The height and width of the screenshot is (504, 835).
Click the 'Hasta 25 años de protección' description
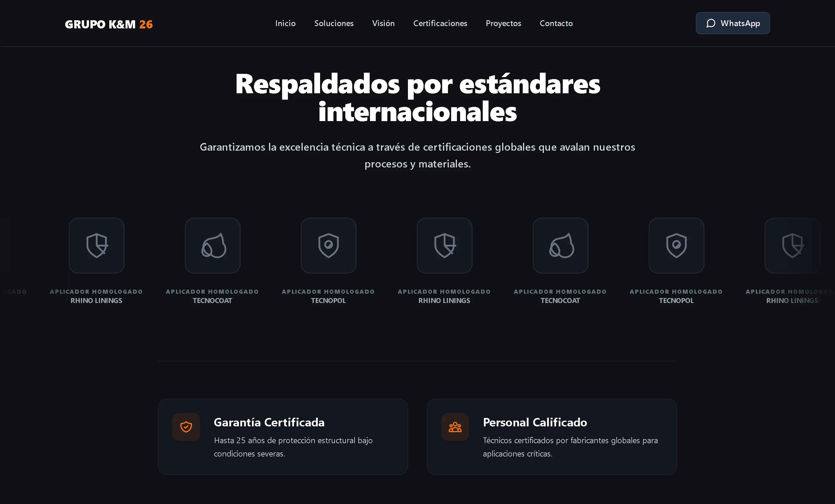[293, 447]
